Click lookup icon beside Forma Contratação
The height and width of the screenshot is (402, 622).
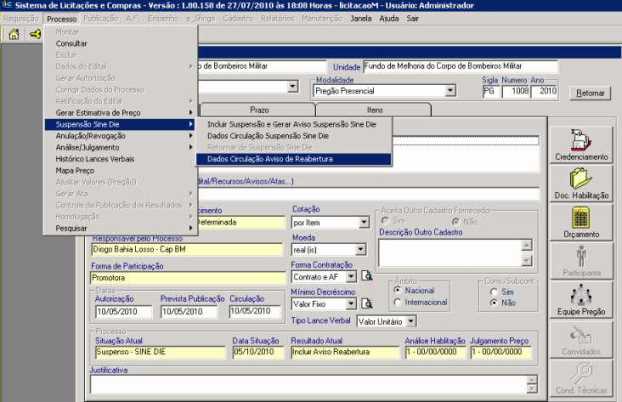click(367, 275)
